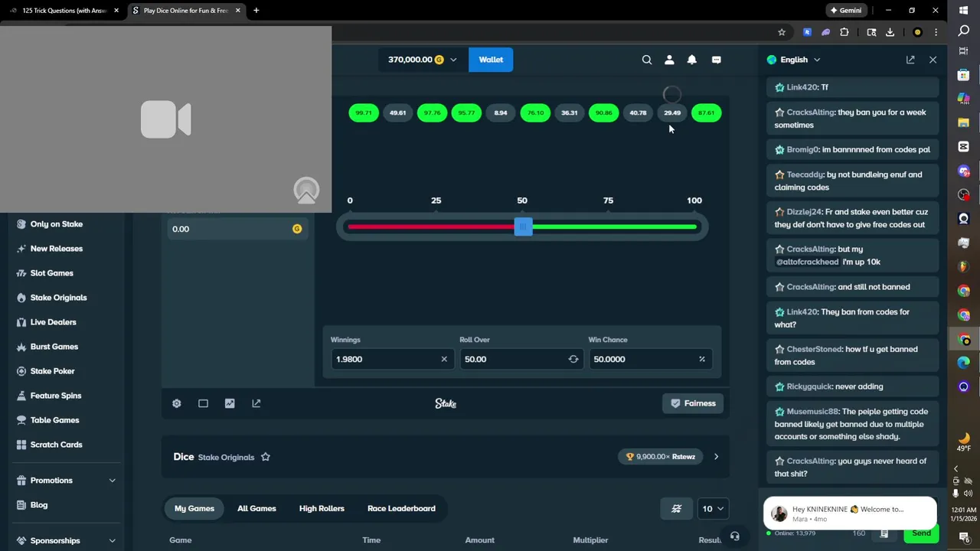Expand the Promotions sidebar section

tap(112, 481)
